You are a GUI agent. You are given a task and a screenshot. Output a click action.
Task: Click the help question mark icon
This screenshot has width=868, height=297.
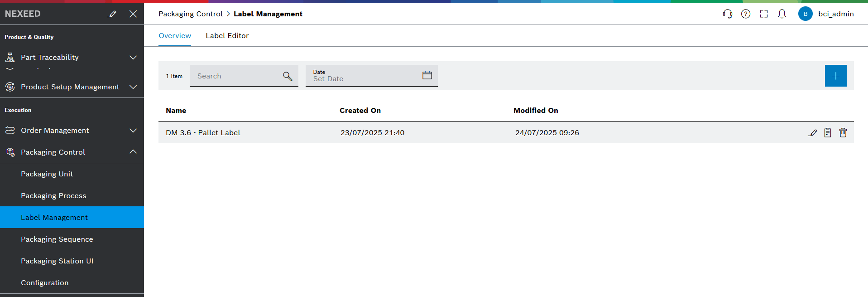coord(745,14)
